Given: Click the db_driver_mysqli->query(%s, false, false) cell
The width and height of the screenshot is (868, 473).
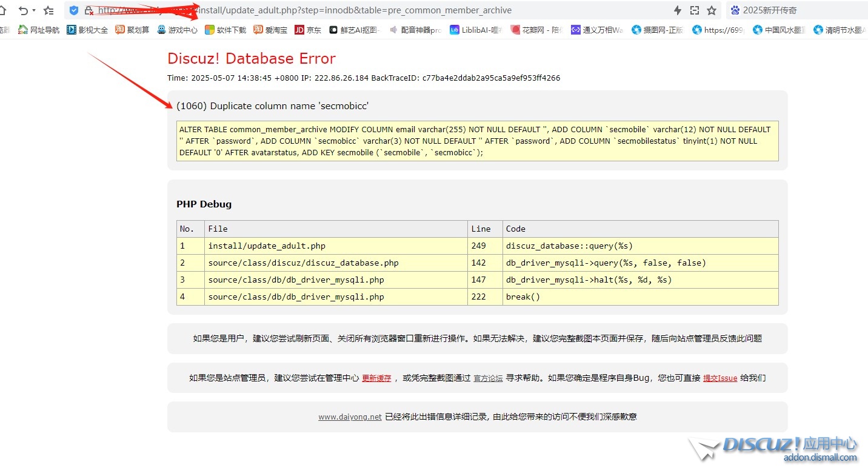Looking at the screenshot, I should coord(641,263).
